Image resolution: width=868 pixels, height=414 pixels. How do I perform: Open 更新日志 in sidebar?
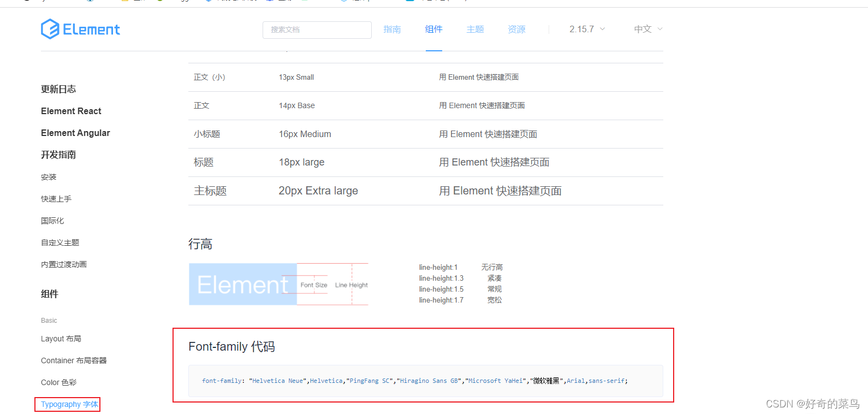[x=58, y=89]
